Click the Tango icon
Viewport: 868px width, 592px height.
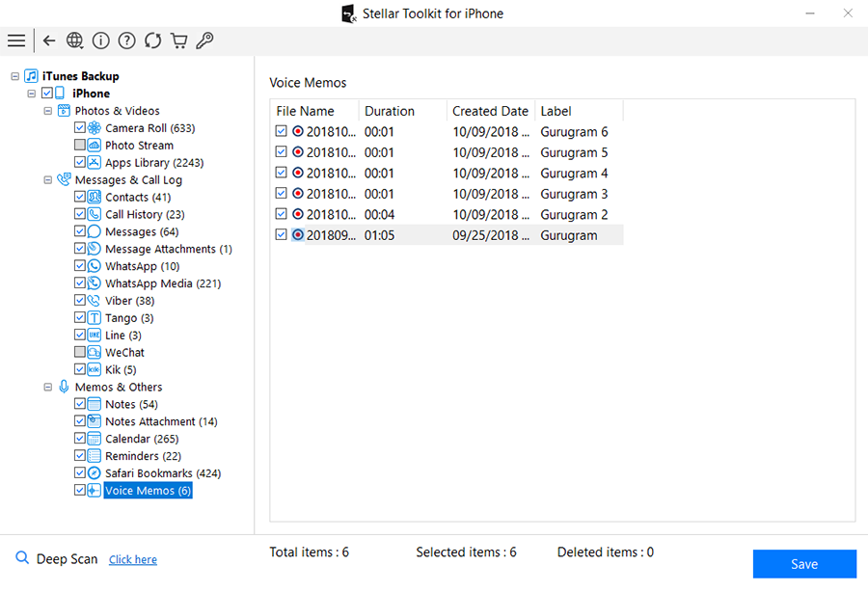(x=95, y=317)
